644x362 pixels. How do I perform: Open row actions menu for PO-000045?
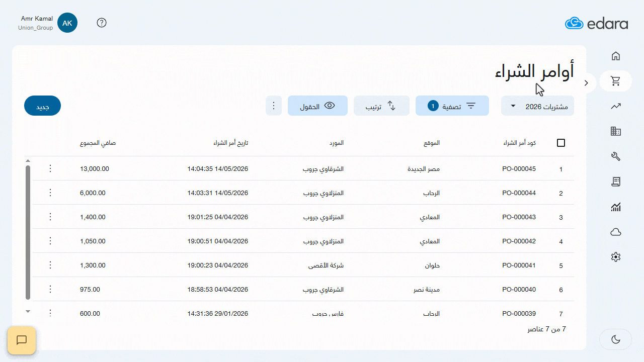click(50, 168)
